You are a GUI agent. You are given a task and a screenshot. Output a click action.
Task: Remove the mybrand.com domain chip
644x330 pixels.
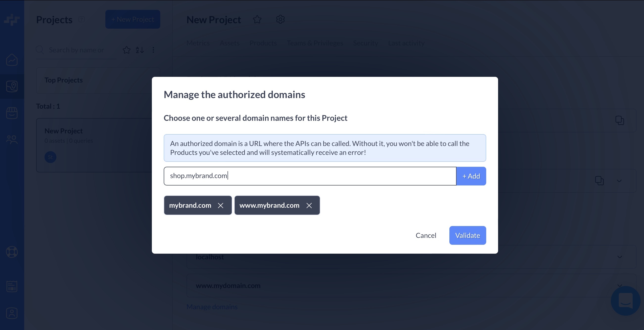pyautogui.click(x=221, y=206)
